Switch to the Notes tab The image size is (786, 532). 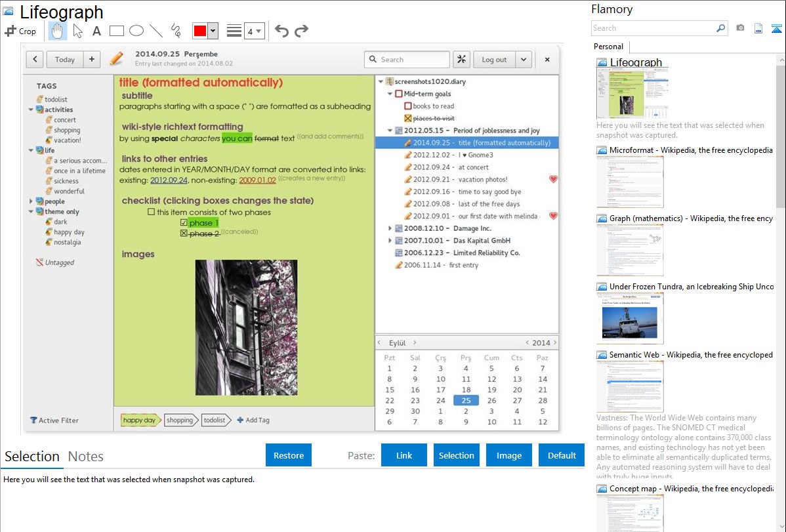click(x=85, y=457)
